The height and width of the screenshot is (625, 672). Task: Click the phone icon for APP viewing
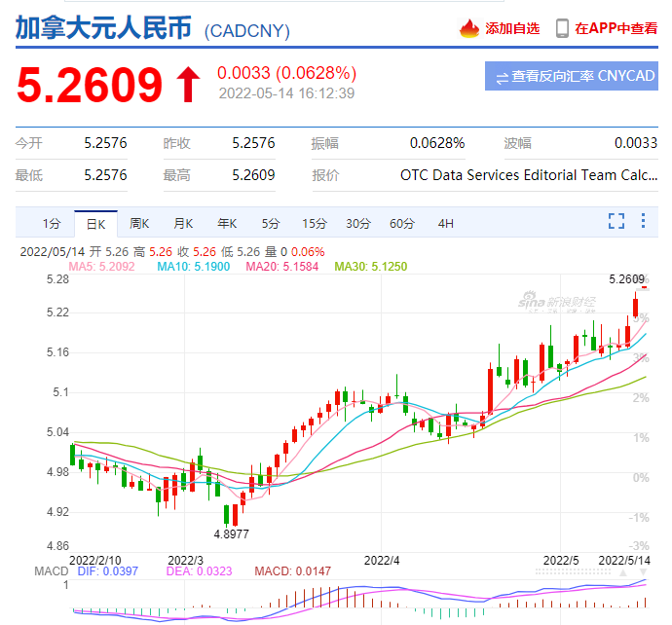pos(562,28)
